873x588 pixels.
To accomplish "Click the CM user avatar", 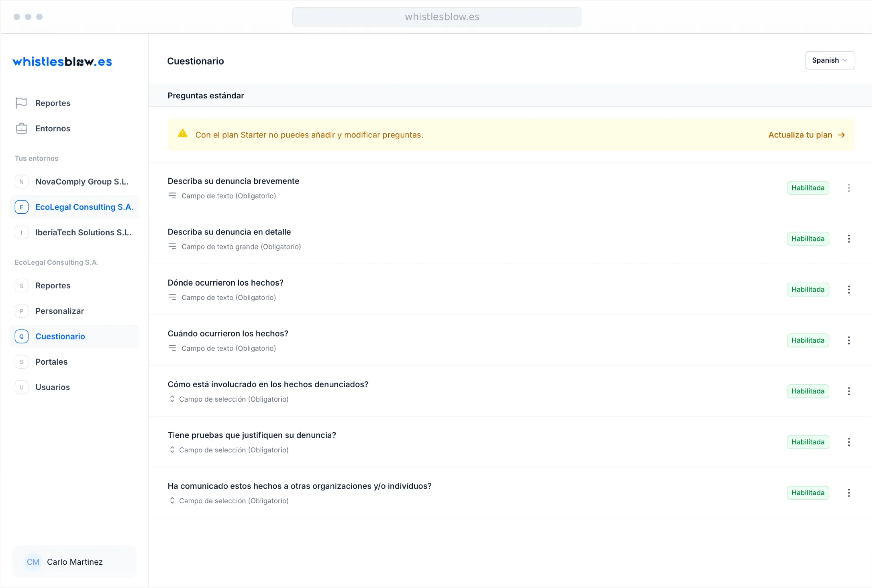I will tap(33, 562).
